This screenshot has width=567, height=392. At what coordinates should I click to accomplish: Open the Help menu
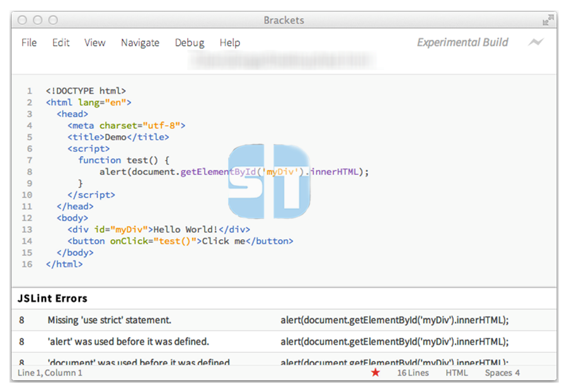click(x=229, y=43)
